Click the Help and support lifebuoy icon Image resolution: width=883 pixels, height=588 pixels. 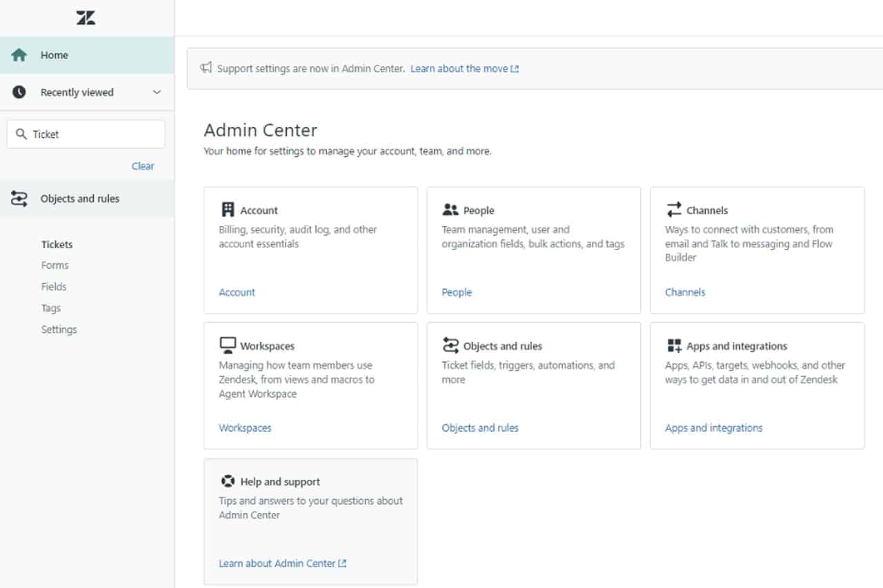tap(228, 480)
